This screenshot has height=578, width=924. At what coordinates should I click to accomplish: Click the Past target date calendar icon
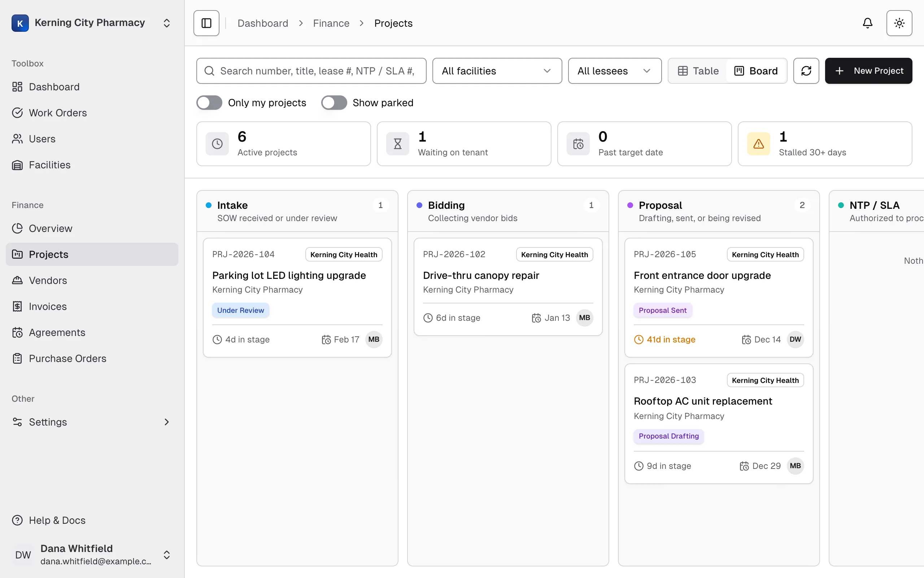(x=578, y=144)
